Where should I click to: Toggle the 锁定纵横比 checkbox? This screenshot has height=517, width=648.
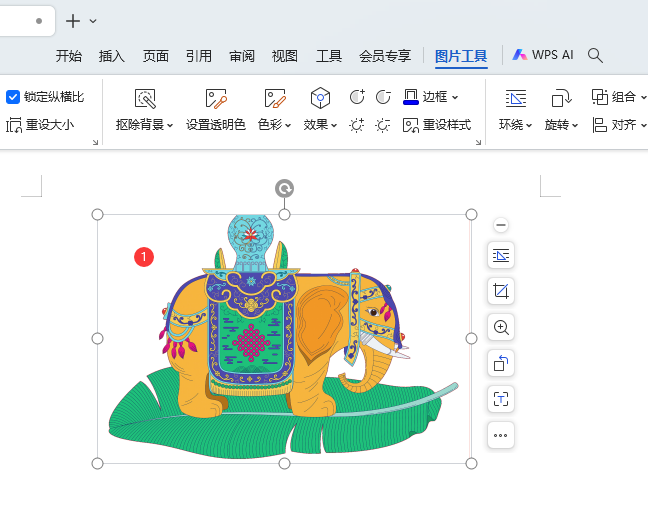pyautogui.click(x=13, y=97)
